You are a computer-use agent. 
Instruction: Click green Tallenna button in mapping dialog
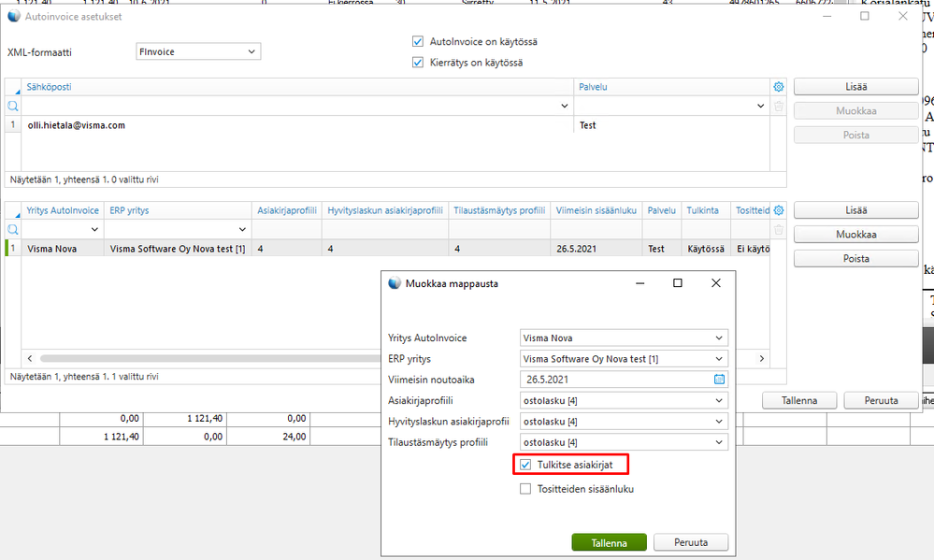609,543
